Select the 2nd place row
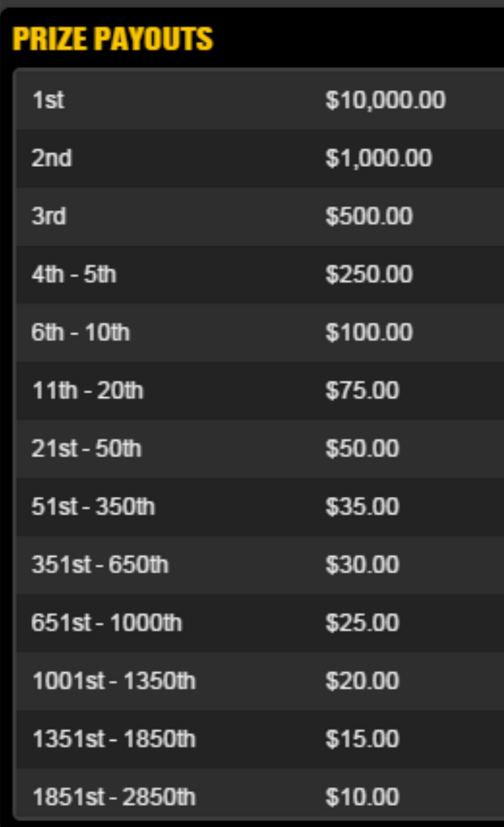504x827 pixels. [x=260, y=158]
